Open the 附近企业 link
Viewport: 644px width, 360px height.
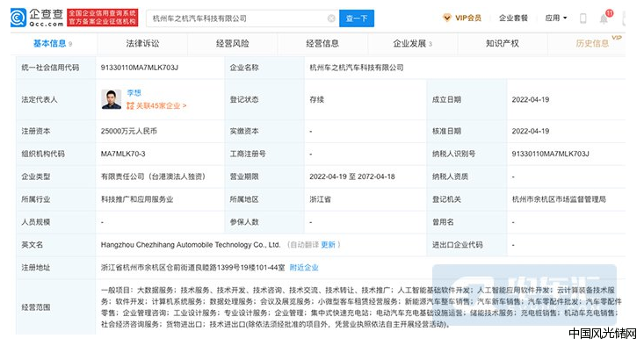coord(304,268)
